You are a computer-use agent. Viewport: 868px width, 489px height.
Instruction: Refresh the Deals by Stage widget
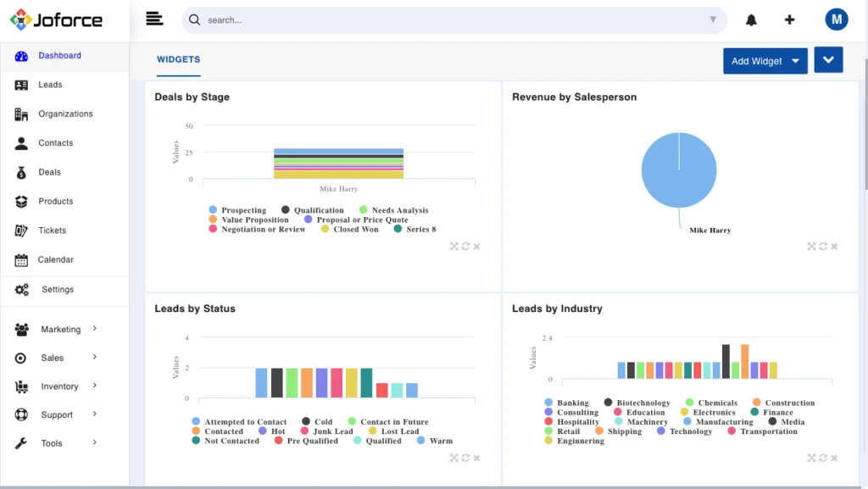[465, 247]
